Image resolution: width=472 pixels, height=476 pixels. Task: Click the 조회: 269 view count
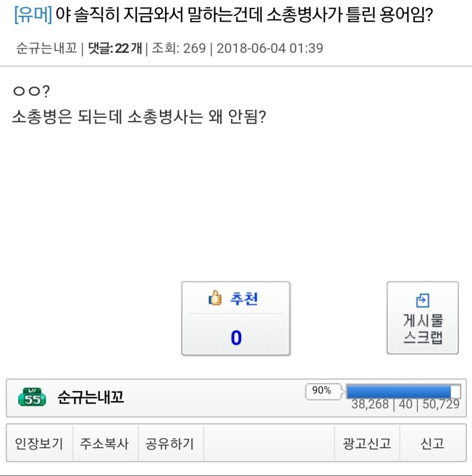click(179, 49)
